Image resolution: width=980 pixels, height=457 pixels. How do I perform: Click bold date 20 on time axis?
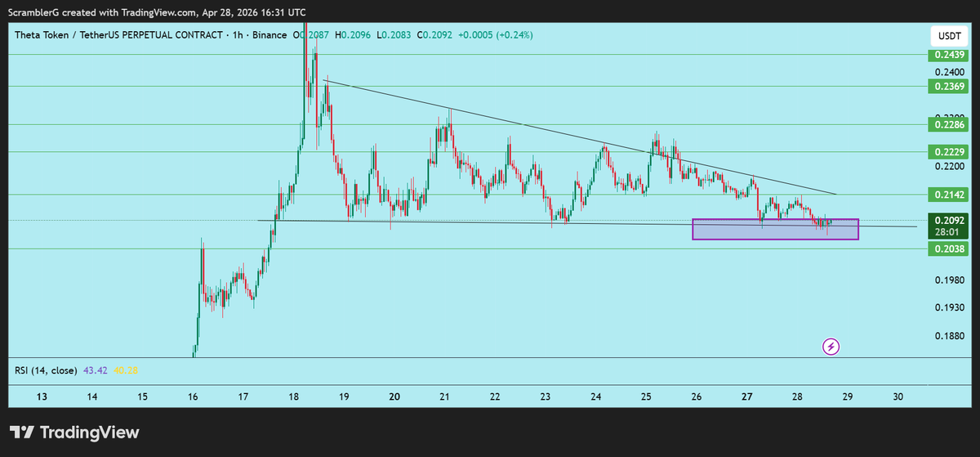click(394, 397)
